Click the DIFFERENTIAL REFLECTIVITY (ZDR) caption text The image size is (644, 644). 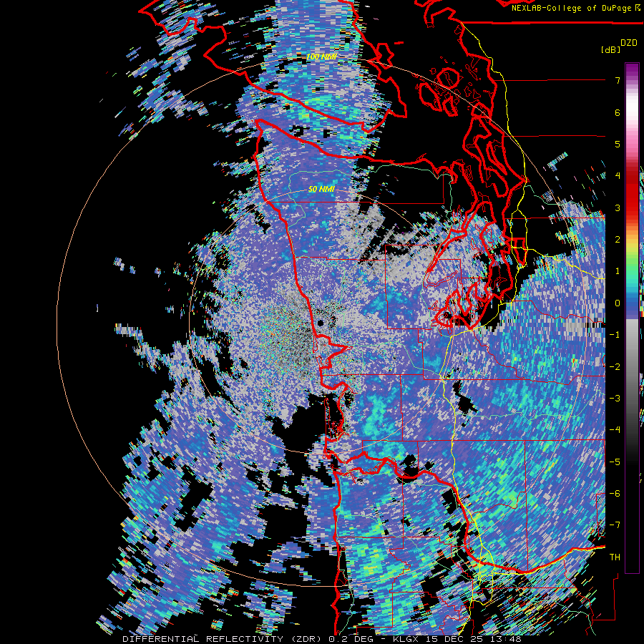pos(223,639)
